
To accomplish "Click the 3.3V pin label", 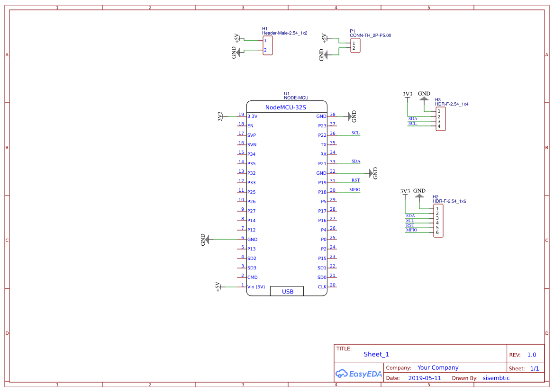I will 252,116.
